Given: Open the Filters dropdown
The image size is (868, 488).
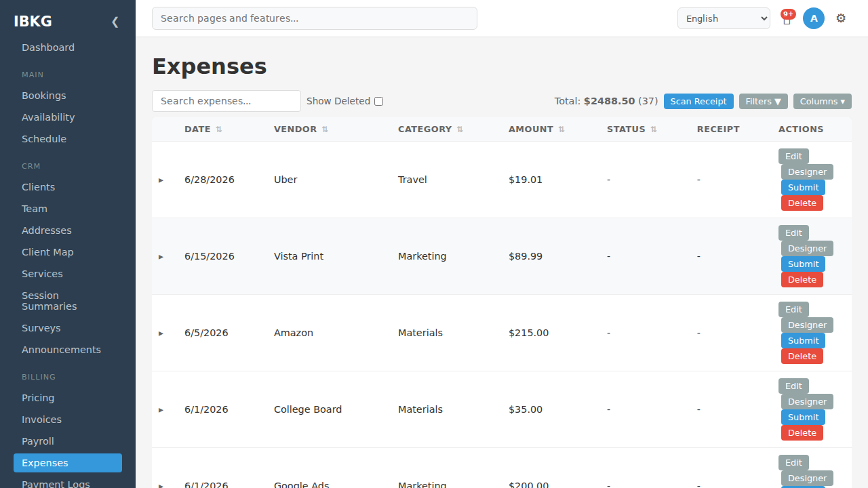Looking at the screenshot, I should (x=764, y=101).
